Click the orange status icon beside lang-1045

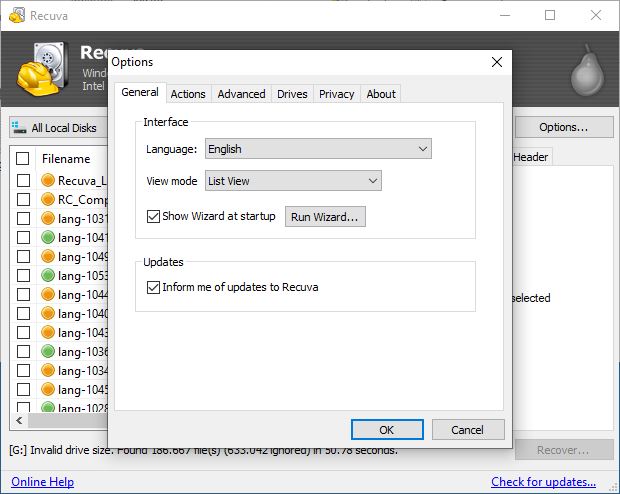click(48, 389)
